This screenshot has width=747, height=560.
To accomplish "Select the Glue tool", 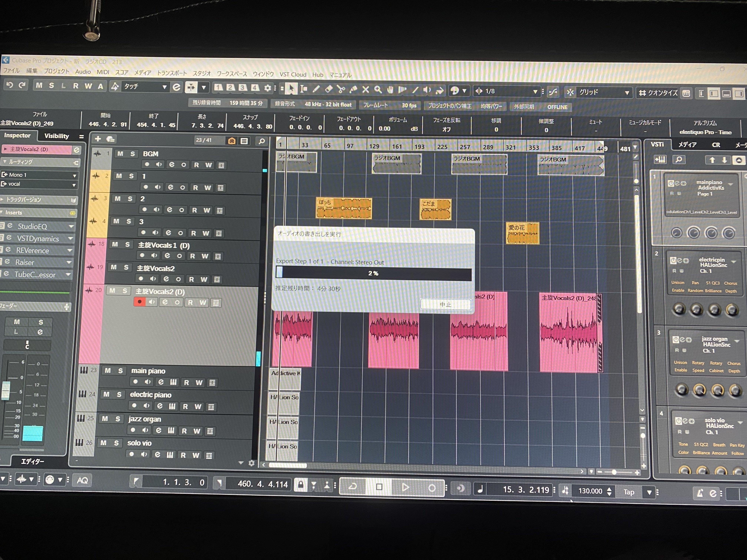I will tap(353, 89).
